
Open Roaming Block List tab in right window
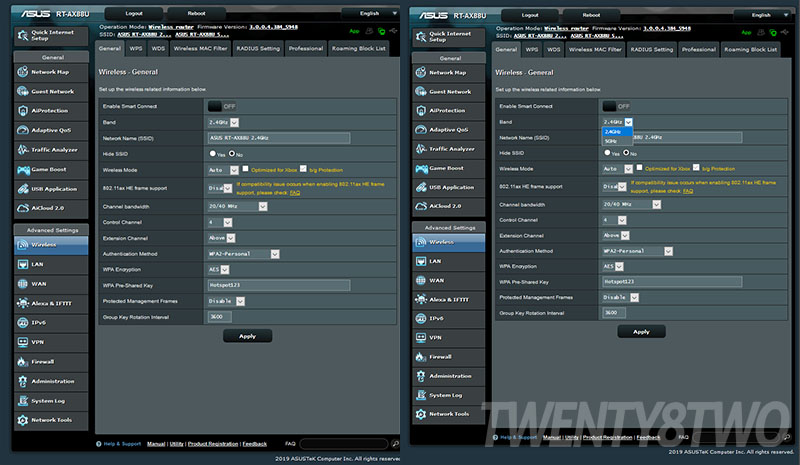[x=751, y=50]
